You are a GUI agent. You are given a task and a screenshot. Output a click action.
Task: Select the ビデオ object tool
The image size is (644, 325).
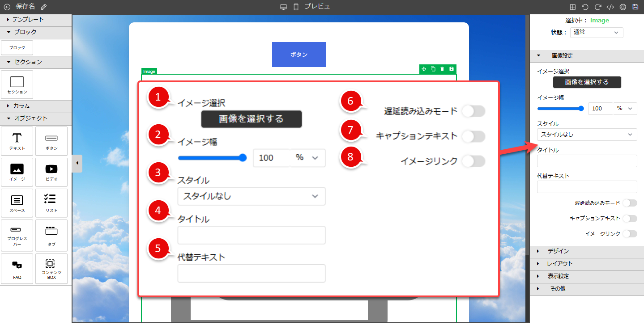click(x=51, y=172)
